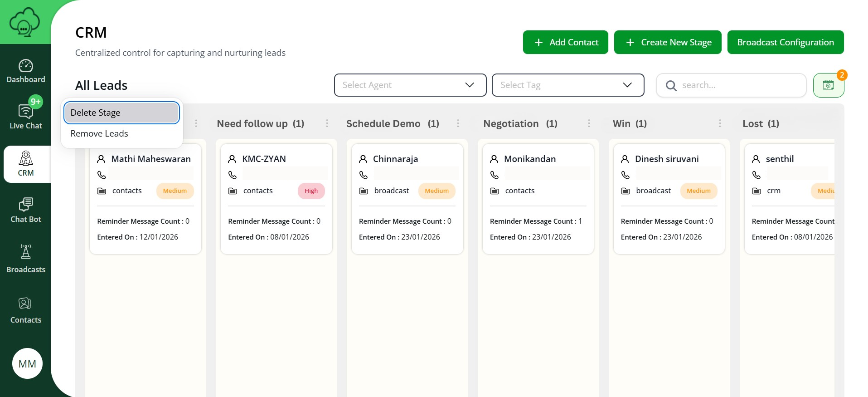Open Broadcast Configuration

[x=785, y=42]
